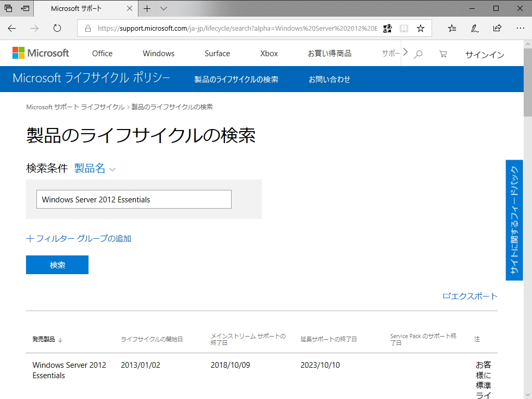Click the Translate page icon in address bar
This screenshot has height=399, width=532.
pyautogui.click(x=387, y=28)
